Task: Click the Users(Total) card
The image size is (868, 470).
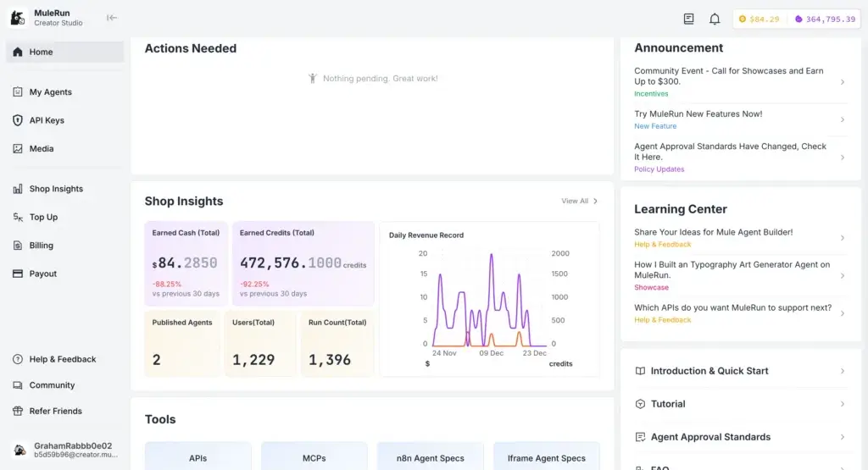Action: point(260,344)
